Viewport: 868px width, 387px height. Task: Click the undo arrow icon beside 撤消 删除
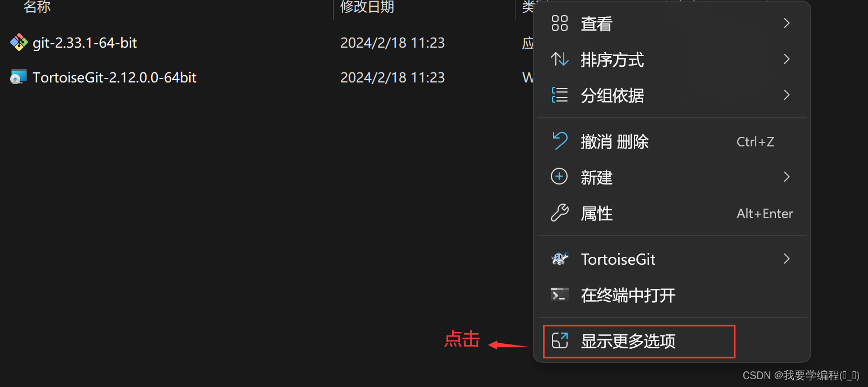[x=560, y=141]
